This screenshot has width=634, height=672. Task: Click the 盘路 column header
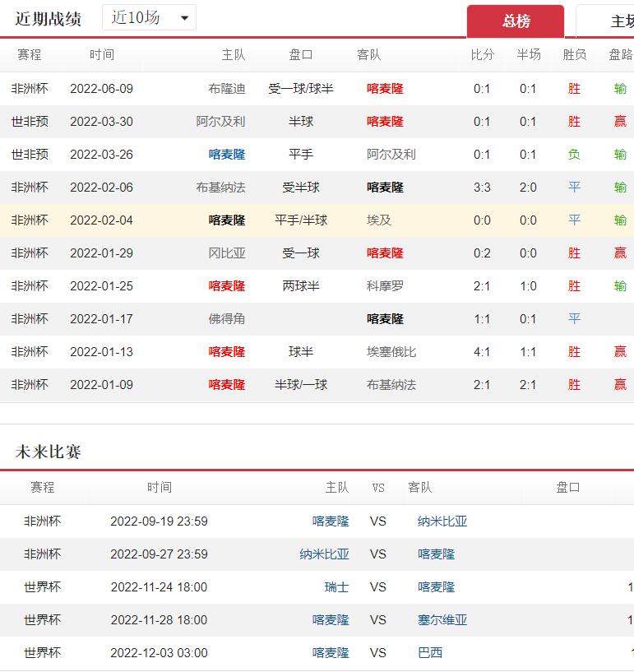[x=621, y=55]
